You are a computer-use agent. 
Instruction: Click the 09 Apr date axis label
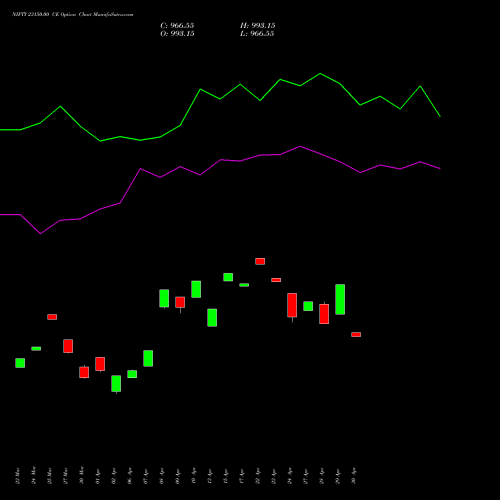click(178, 476)
